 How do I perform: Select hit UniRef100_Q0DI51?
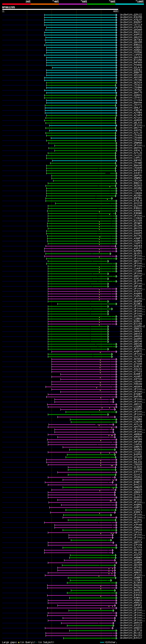(x=131, y=130)
